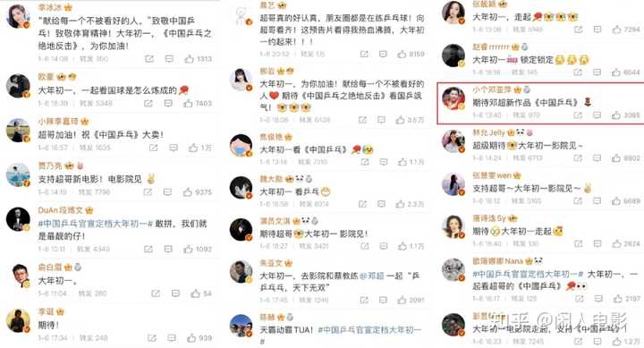
Task: Click the share icon on 林允Jelly's comment
Action: click(579, 157)
